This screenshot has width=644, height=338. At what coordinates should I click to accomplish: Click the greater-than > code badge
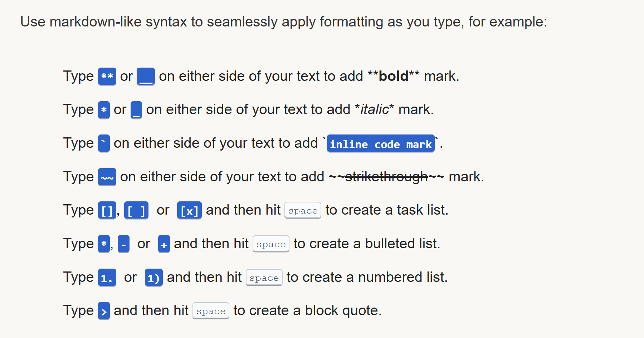(104, 311)
